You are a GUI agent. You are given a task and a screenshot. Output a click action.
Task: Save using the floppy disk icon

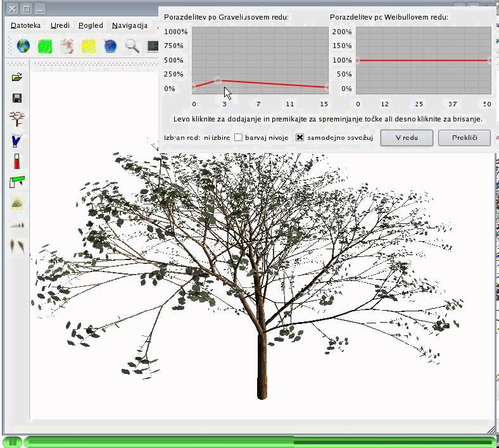point(17,98)
